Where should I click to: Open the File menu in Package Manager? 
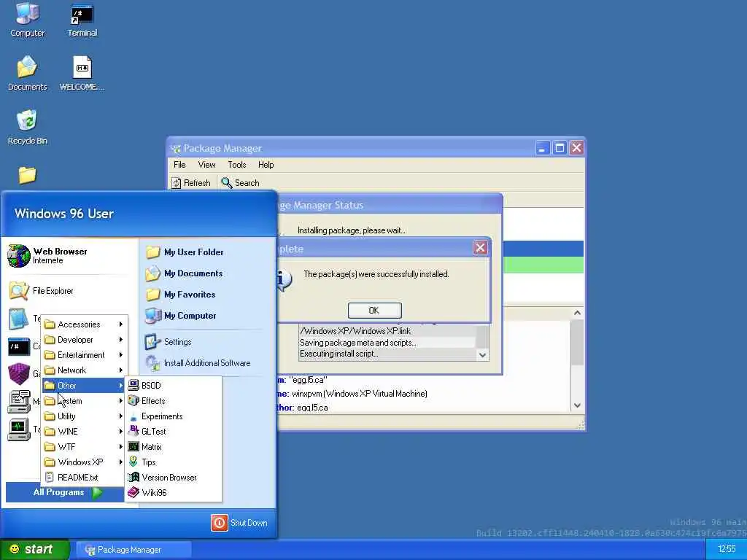(179, 165)
